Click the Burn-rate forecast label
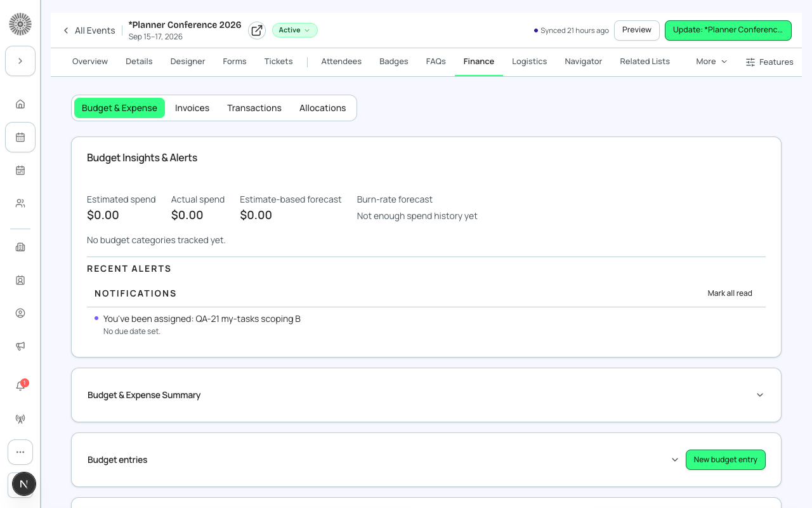812x508 pixels. click(x=395, y=199)
